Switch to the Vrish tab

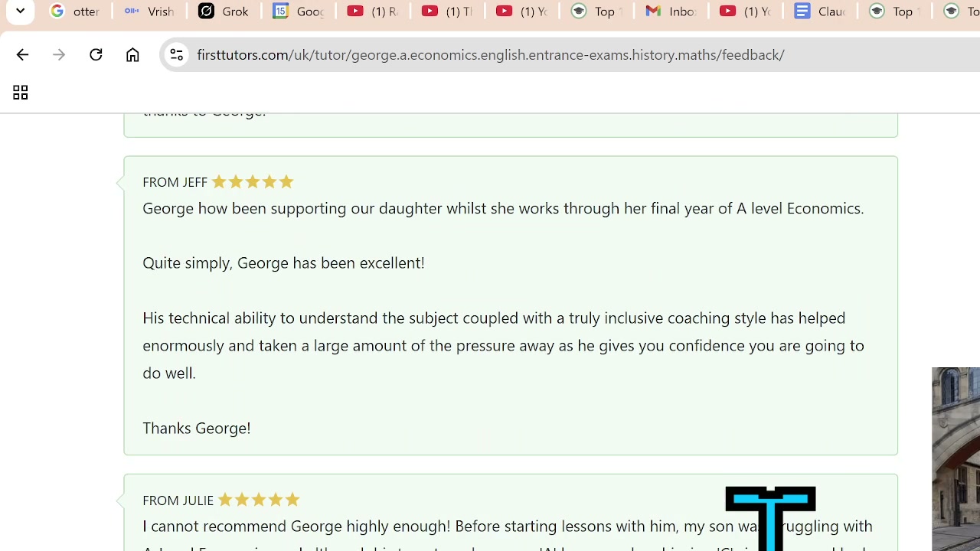pos(149,11)
